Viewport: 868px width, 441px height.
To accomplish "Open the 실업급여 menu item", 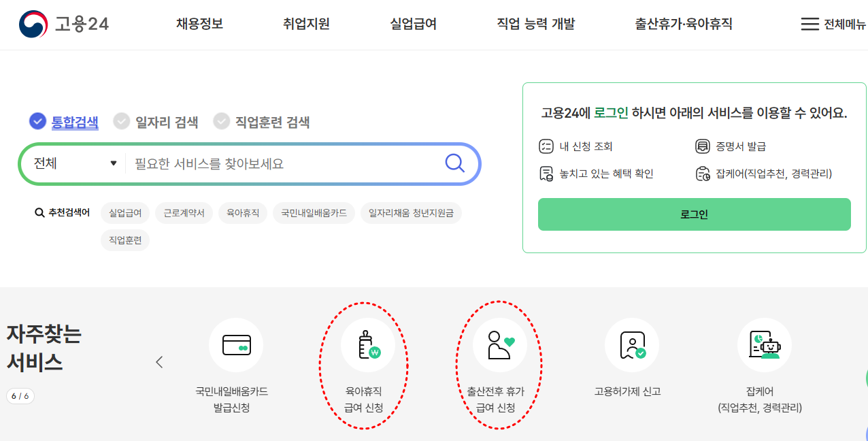I will [x=412, y=23].
